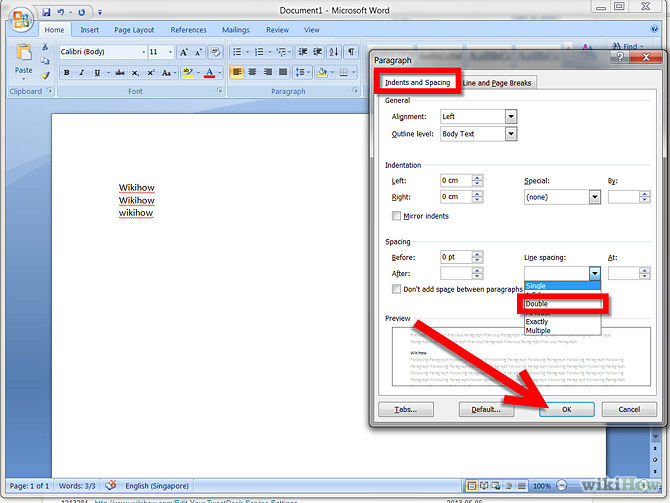Toggle Bold formatting in Font group

click(x=67, y=72)
